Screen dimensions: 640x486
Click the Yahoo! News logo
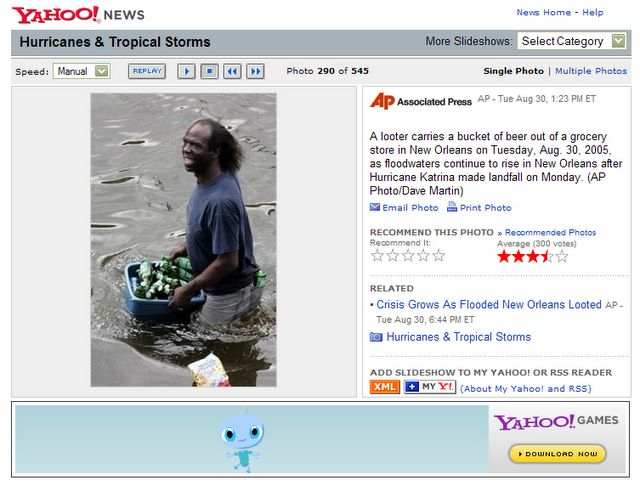click(x=78, y=15)
